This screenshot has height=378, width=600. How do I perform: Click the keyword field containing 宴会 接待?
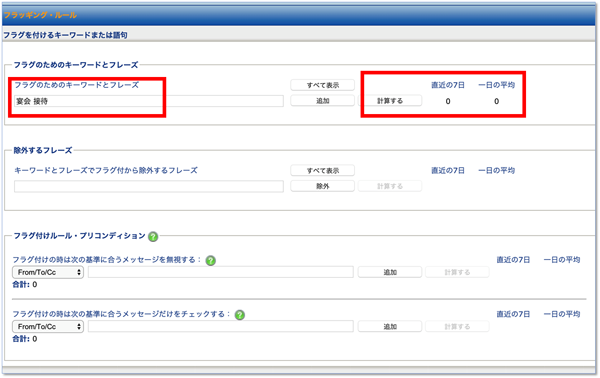(149, 101)
